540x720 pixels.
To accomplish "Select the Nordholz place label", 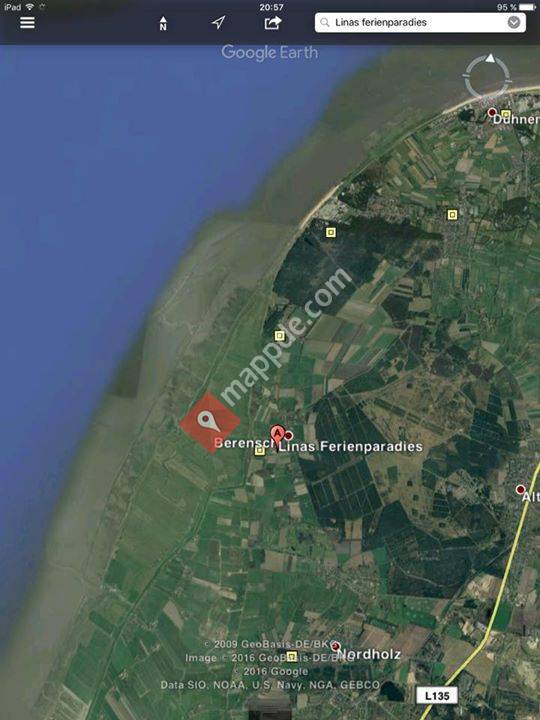I will coord(369,654).
